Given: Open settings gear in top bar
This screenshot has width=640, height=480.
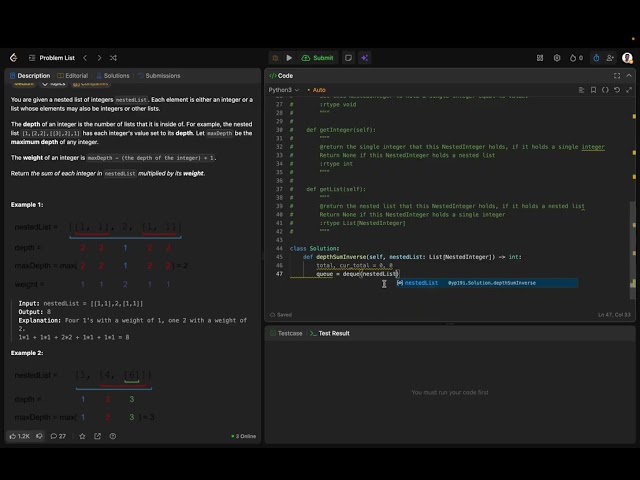Looking at the screenshot, I should point(557,58).
